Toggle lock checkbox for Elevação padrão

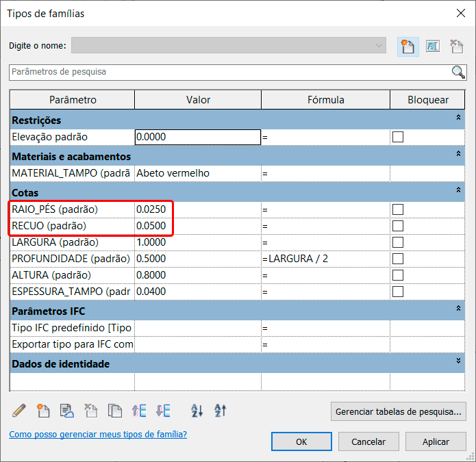point(398,137)
